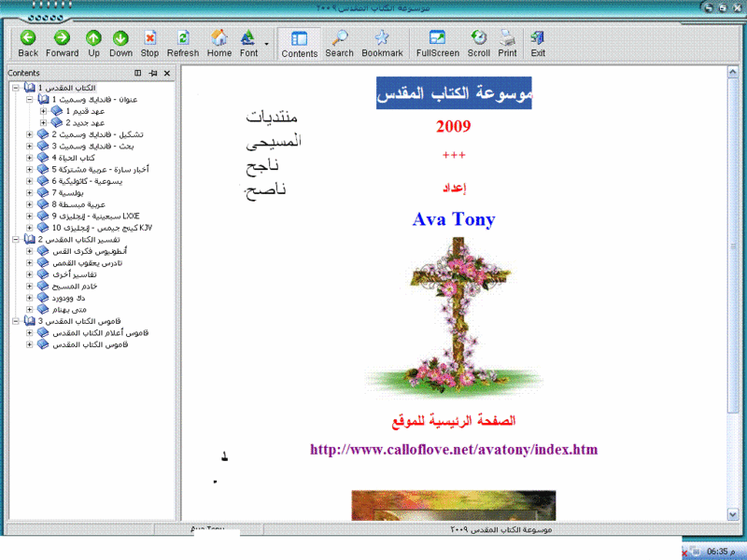Open the Font dropdown arrow
Image resolution: width=747 pixels, height=560 pixels.
pos(267,44)
